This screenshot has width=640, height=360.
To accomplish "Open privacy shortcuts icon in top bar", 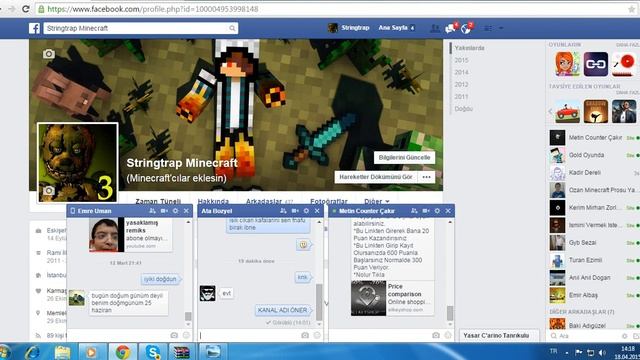I will point(488,28).
